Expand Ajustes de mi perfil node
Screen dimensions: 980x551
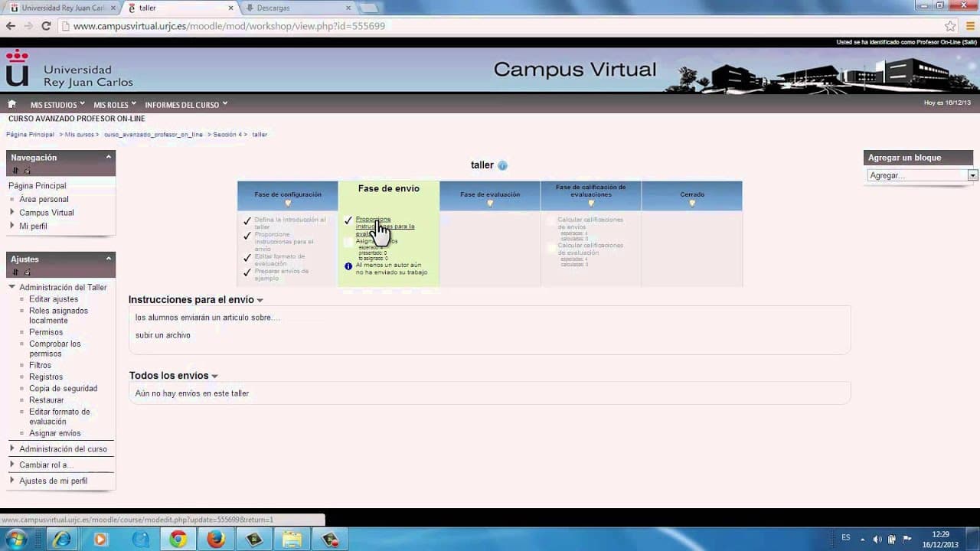(12, 481)
